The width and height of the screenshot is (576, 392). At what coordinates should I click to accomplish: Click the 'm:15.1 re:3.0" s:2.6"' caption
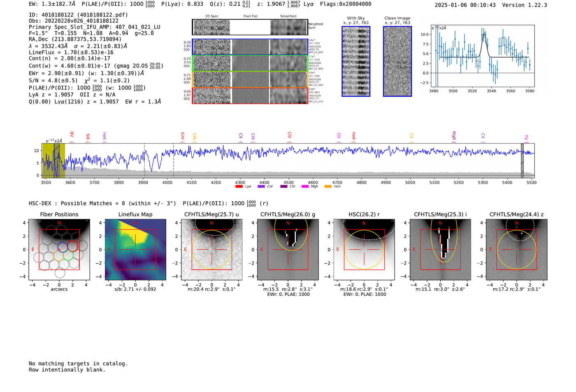(440, 289)
